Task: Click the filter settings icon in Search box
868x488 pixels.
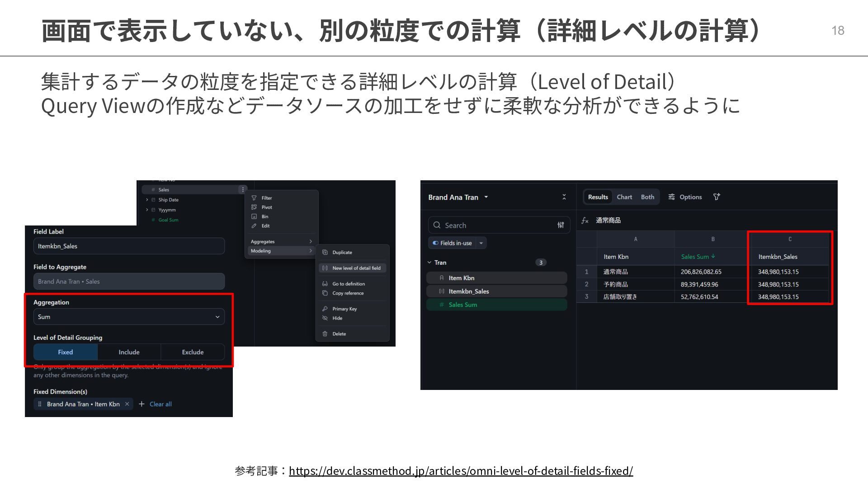Action: [561, 225]
